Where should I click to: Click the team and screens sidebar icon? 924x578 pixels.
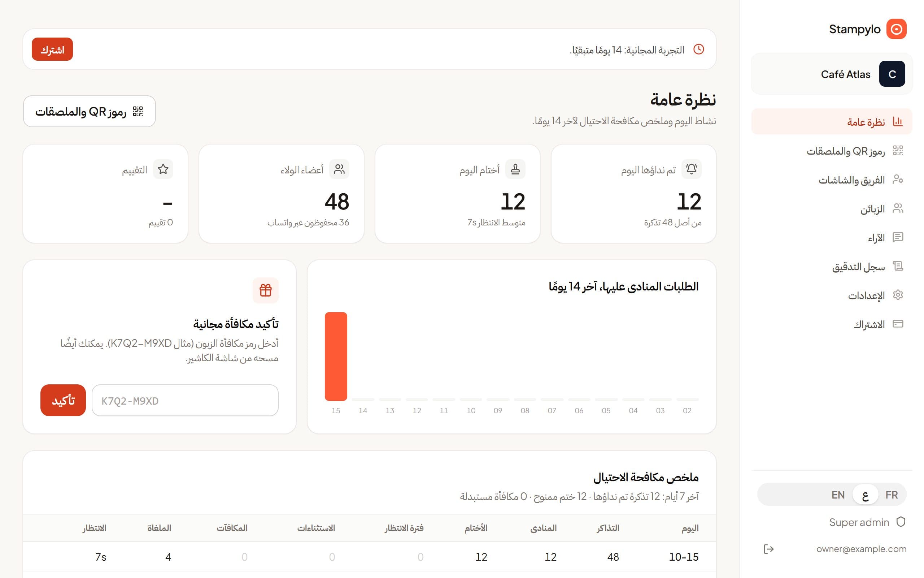point(898,179)
